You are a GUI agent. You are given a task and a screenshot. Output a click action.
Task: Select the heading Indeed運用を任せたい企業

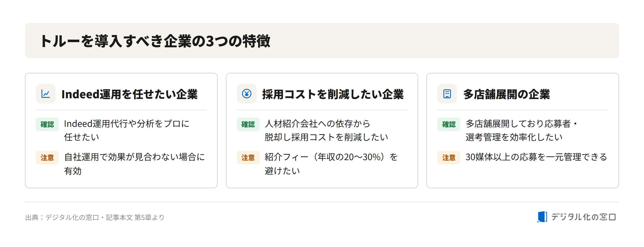pyautogui.click(x=130, y=94)
